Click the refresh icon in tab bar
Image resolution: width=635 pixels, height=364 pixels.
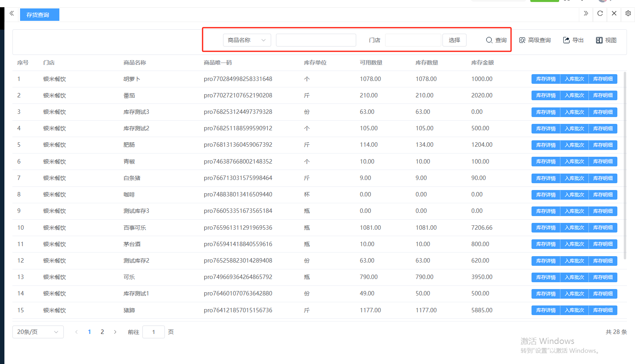pos(600,13)
